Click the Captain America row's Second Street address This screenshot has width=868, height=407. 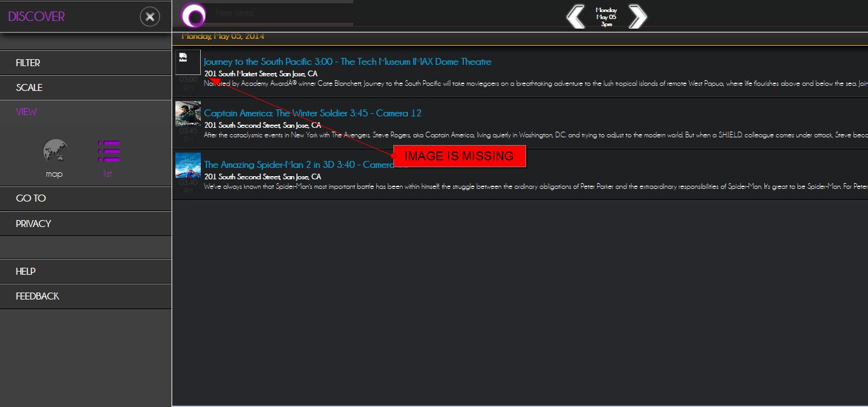pyautogui.click(x=263, y=125)
